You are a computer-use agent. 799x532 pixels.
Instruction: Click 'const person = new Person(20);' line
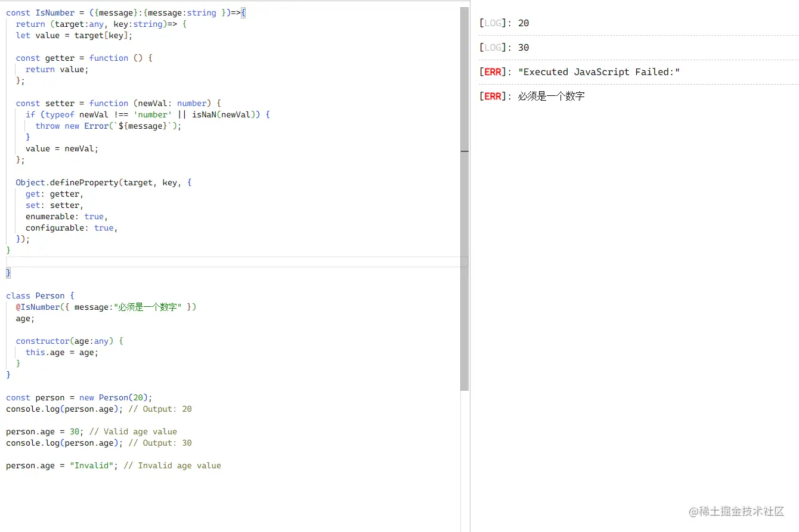tap(79, 397)
